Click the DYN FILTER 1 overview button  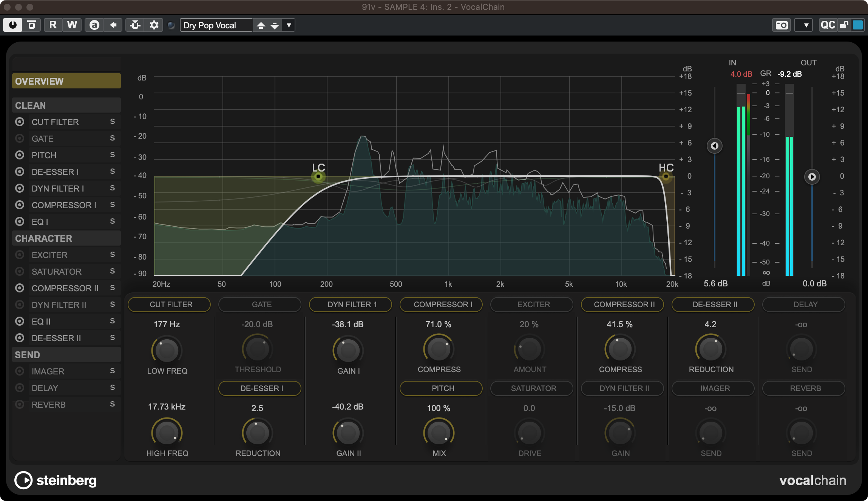pyautogui.click(x=351, y=305)
